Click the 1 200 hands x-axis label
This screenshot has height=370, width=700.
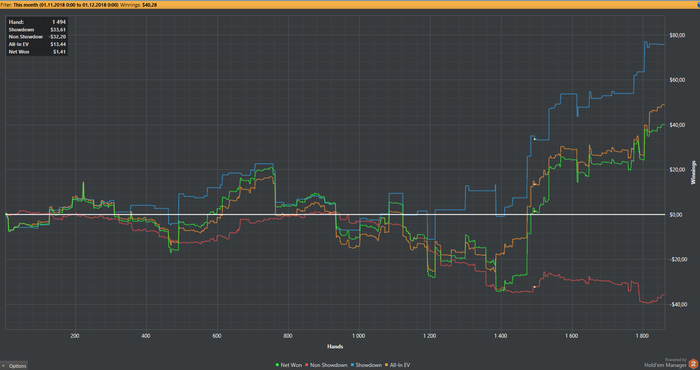[x=429, y=336]
